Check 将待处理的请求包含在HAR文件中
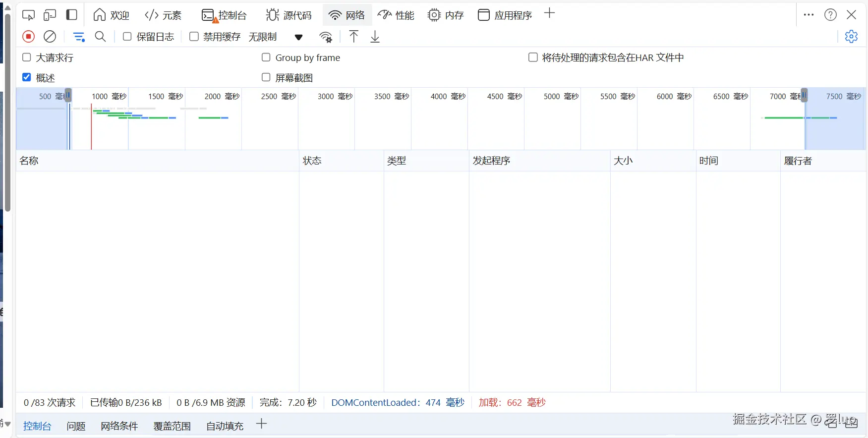Screen dimensions: 868x438 [x=533, y=57]
